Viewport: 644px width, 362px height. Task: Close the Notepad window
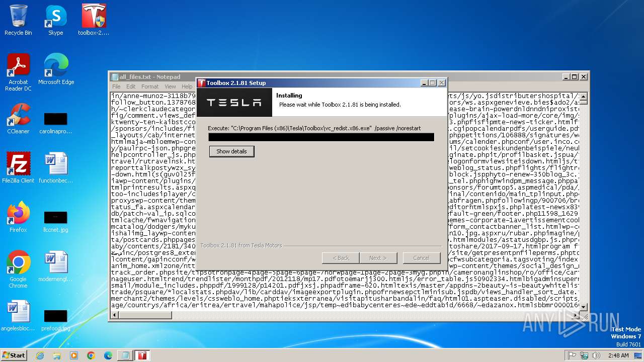coord(583,77)
